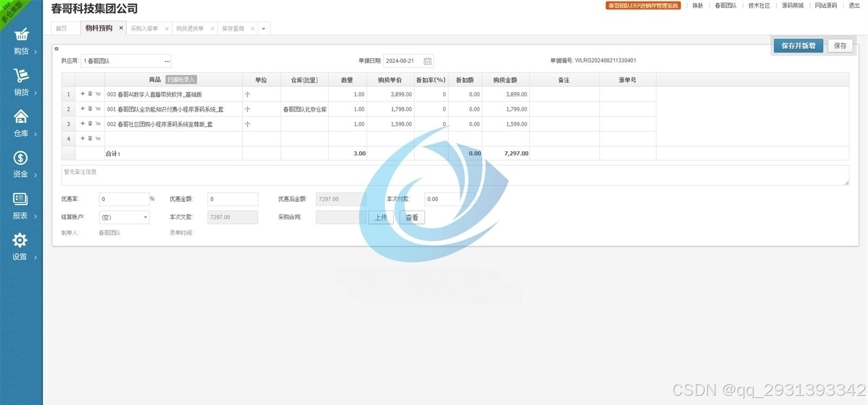Open the 资金 funds sidebar module

point(21,165)
